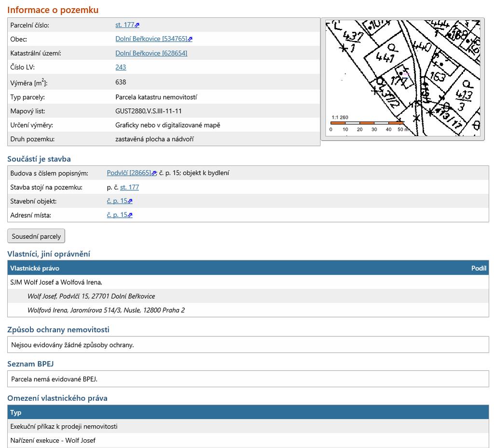Image resolution: width=494 pixels, height=448 pixels.
Task: Open Podvlčí [28665] link
Action: [x=129, y=173]
